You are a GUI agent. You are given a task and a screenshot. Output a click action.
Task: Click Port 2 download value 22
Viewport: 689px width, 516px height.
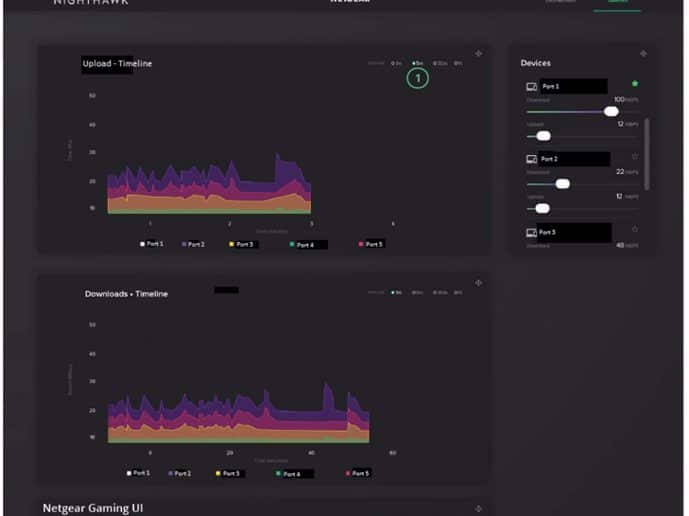click(x=620, y=172)
